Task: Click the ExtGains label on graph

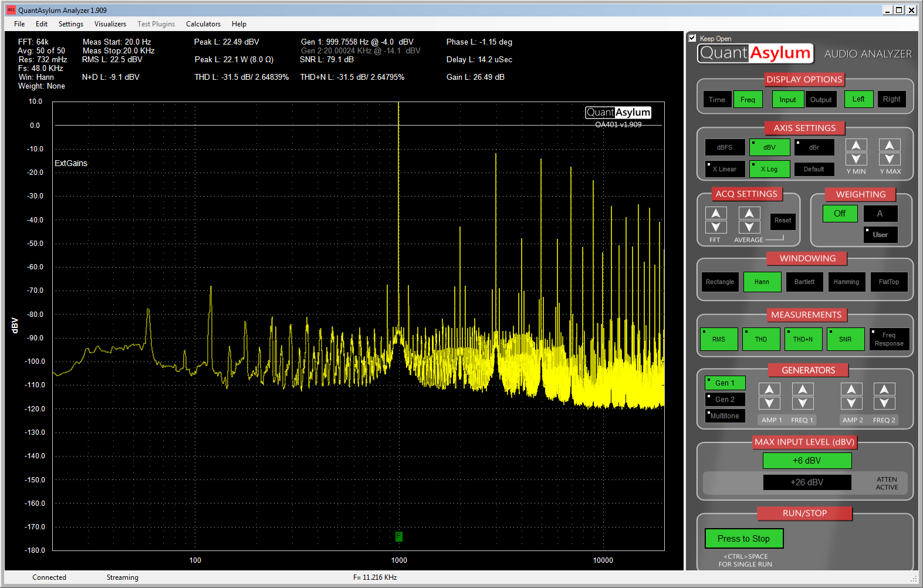Action: tap(71, 163)
